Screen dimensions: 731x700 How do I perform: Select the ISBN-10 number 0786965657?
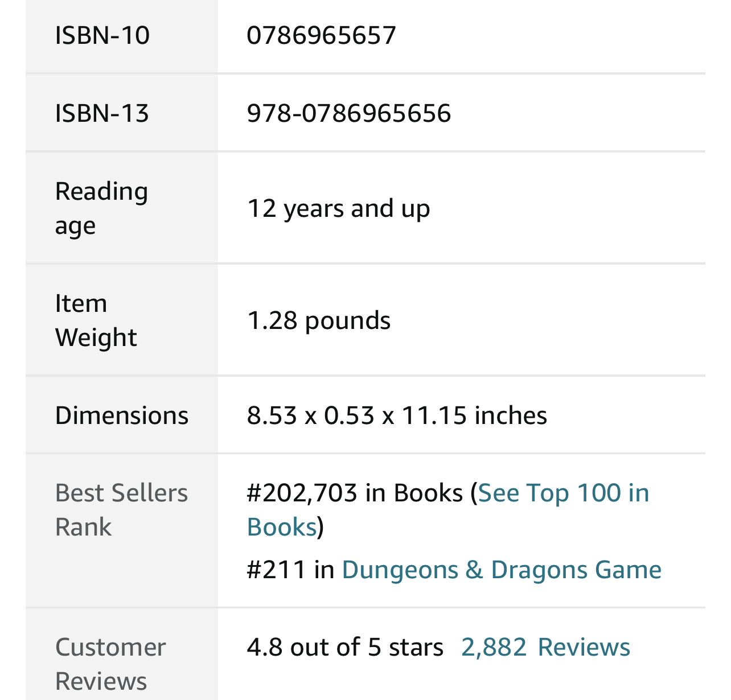(321, 35)
